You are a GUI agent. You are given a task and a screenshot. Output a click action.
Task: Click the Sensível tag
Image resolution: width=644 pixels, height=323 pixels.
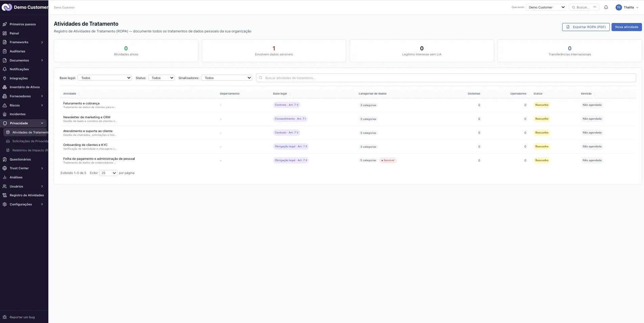click(x=388, y=160)
